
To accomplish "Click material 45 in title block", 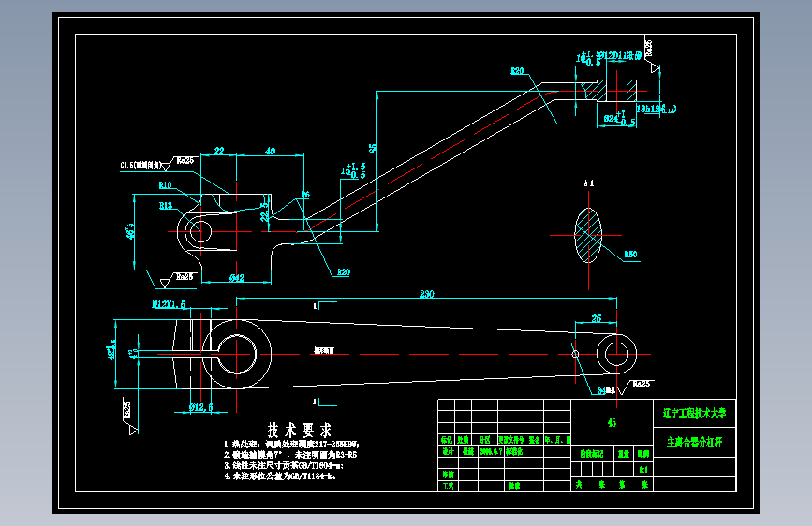I will click(x=612, y=423).
